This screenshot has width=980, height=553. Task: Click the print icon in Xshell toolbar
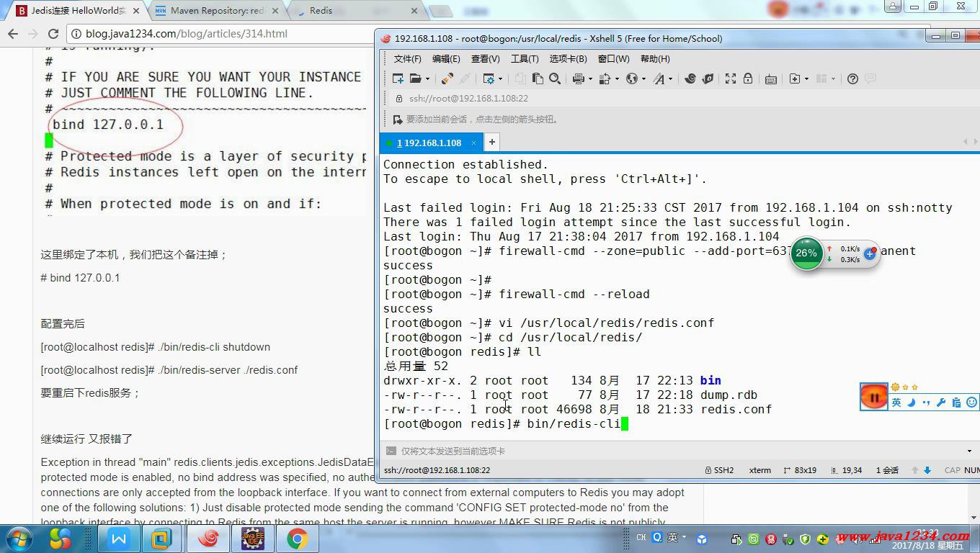click(578, 78)
